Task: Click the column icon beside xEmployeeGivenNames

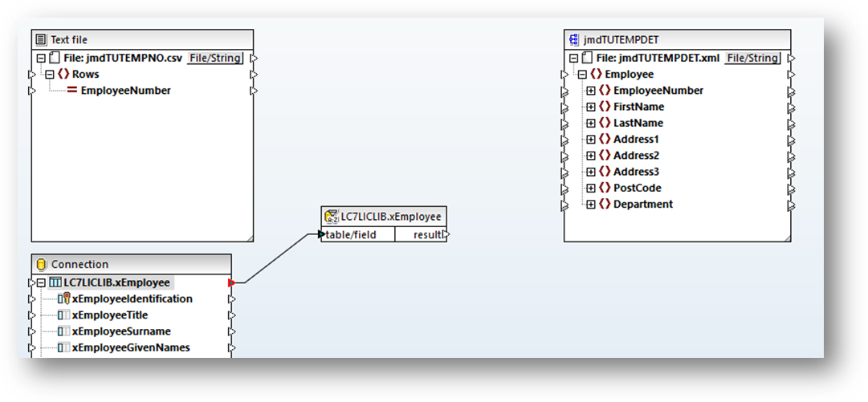Action: click(x=64, y=347)
